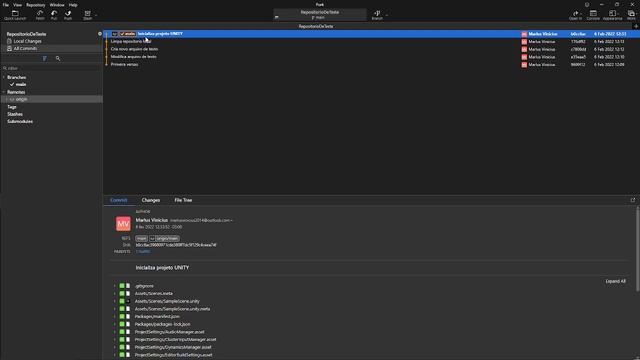Select the RepositorioDeTeste repository tab
The height and width of the screenshot is (360, 640).
[316, 26]
